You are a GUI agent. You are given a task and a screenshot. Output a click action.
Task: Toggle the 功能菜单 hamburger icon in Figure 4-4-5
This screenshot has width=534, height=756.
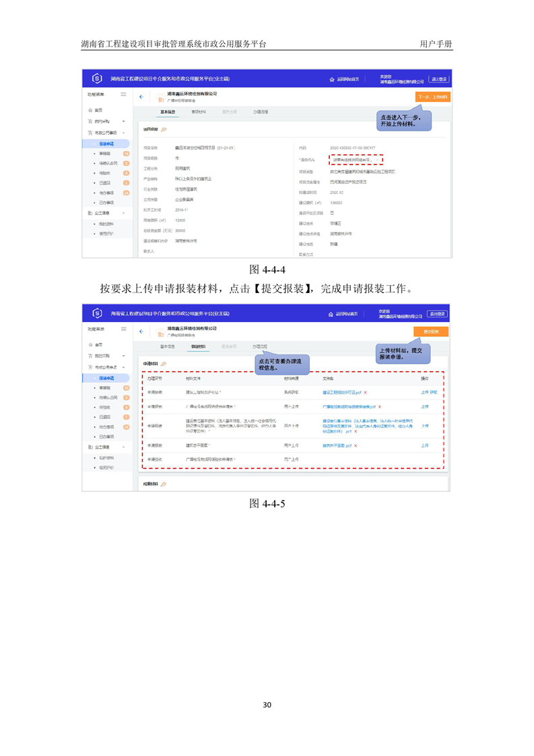coord(123,329)
